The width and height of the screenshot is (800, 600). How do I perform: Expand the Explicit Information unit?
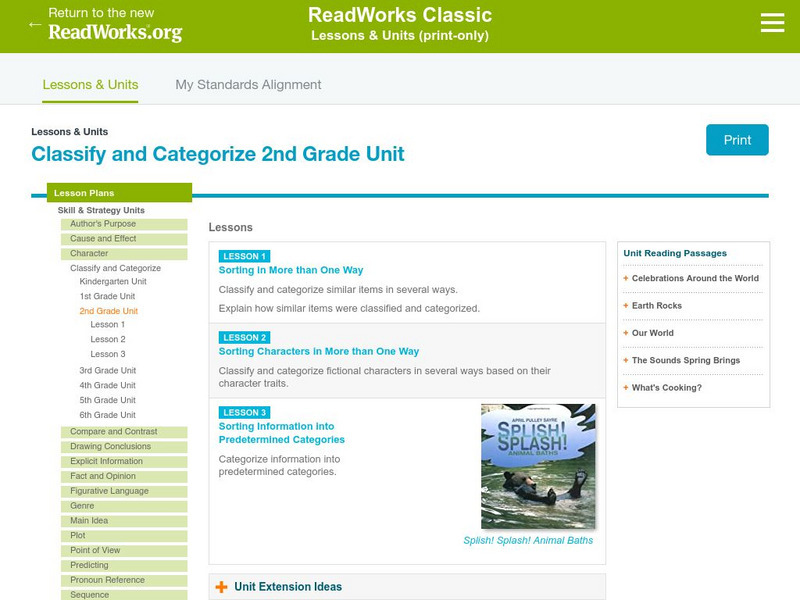pos(124,461)
